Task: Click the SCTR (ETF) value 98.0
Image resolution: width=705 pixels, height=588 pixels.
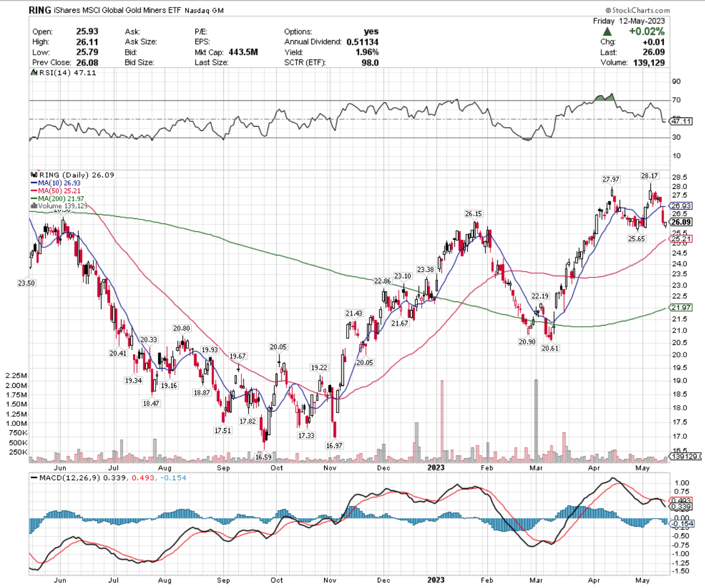Action: (x=370, y=62)
